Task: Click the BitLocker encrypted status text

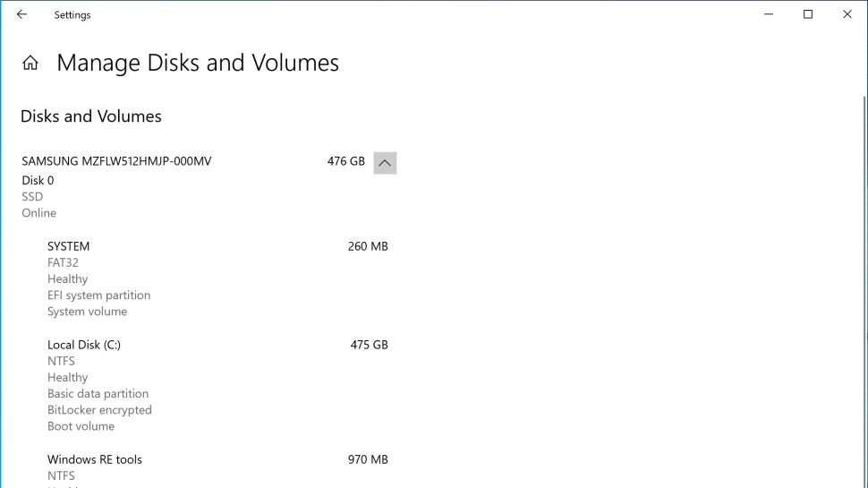Action: pos(99,410)
